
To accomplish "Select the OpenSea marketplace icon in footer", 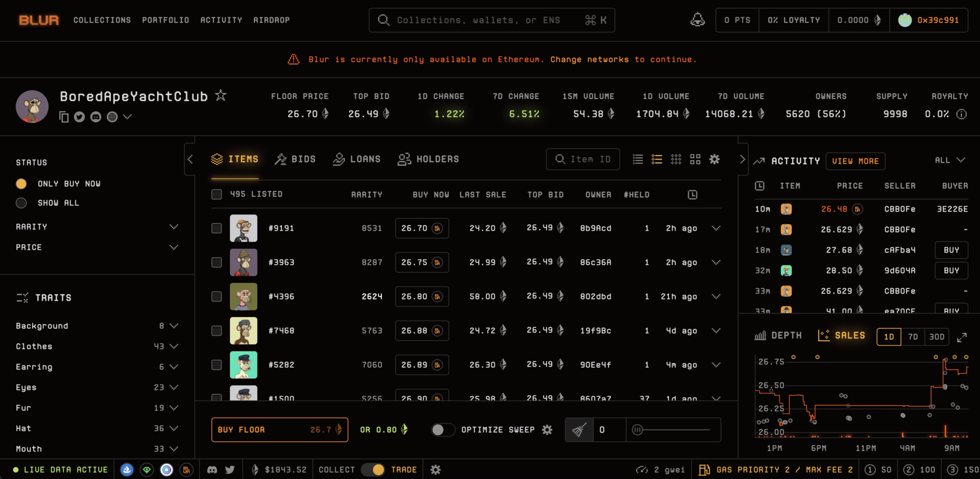I will (x=127, y=470).
